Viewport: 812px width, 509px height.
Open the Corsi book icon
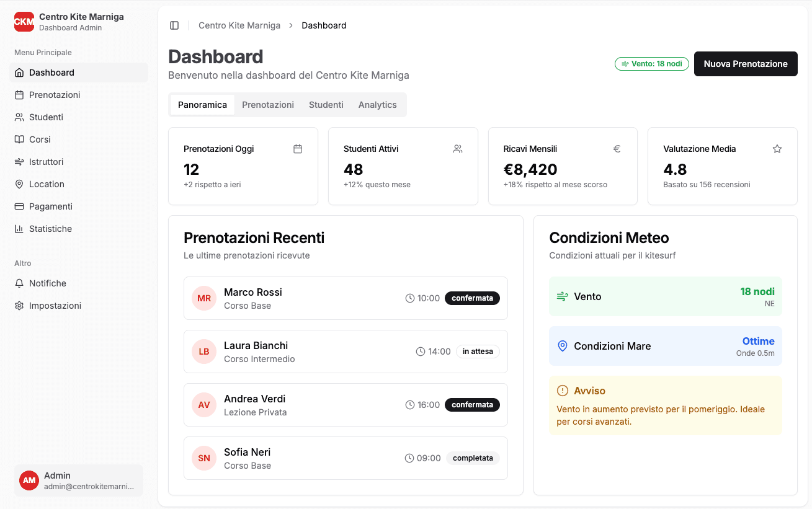19,139
